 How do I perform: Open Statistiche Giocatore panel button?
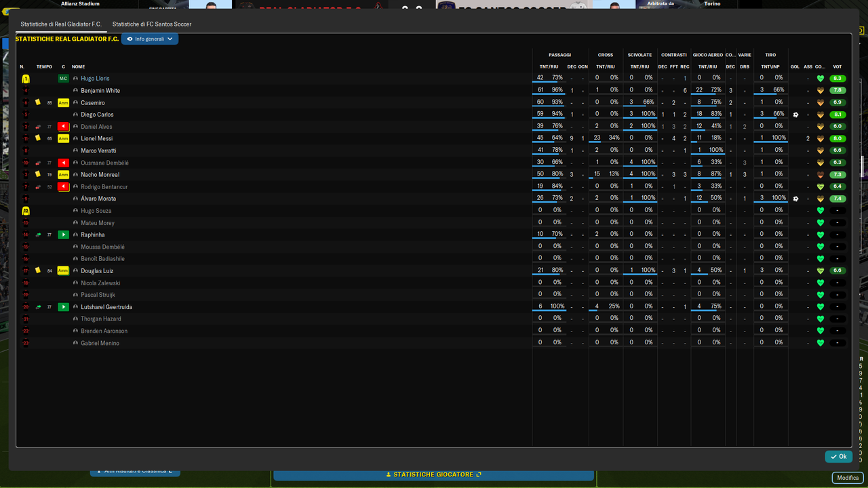coord(433,474)
